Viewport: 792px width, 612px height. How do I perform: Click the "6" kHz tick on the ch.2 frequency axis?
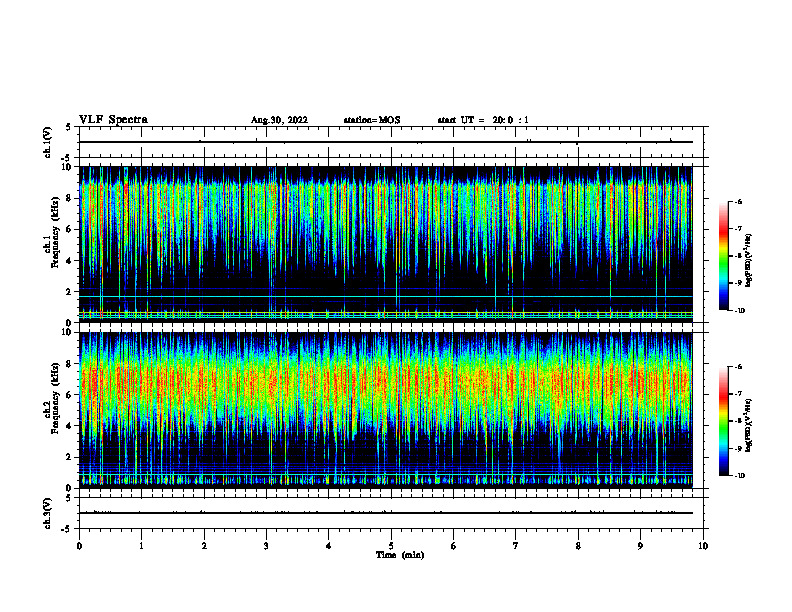70,395
